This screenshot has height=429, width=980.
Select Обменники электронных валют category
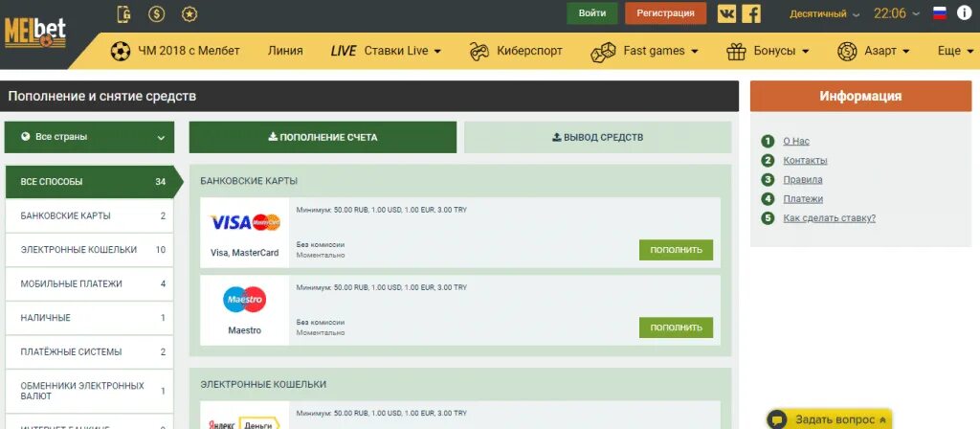(89, 391)
